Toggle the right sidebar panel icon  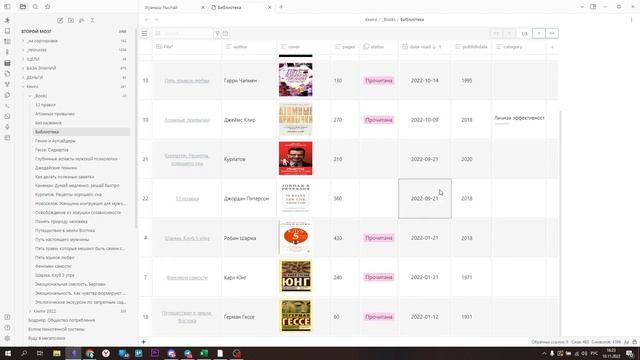(593, 7)
